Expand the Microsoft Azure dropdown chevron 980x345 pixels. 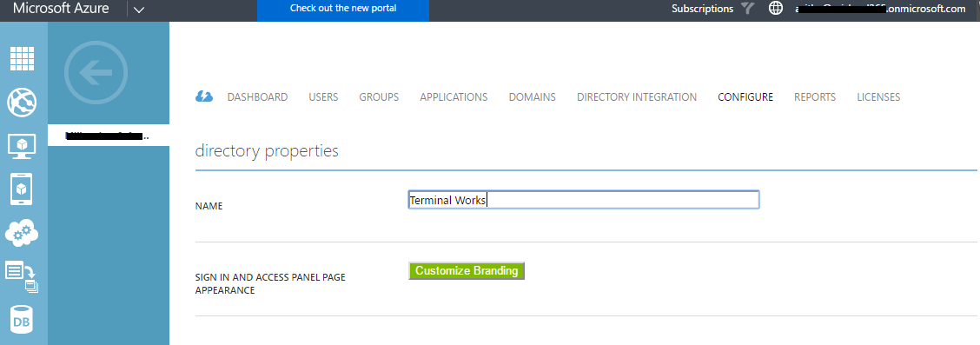(139, 10)
